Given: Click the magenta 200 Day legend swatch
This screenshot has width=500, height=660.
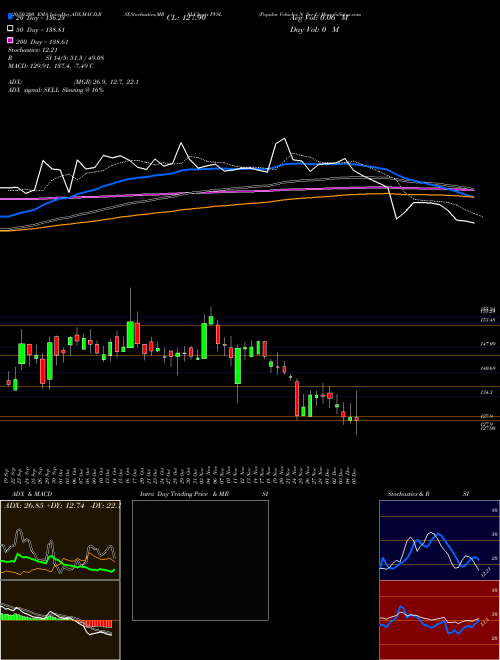Looking at the screenshot, I should click(10, 40).
